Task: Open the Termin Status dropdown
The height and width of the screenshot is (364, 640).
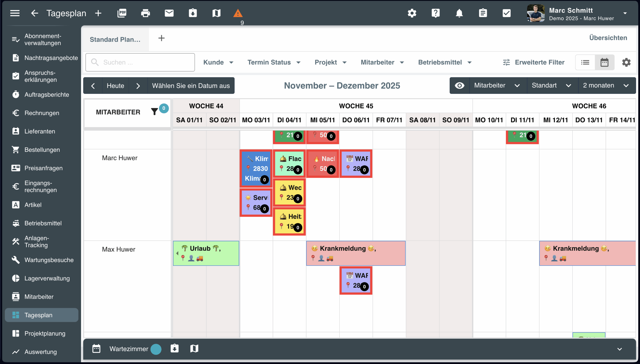Action: 274,62
